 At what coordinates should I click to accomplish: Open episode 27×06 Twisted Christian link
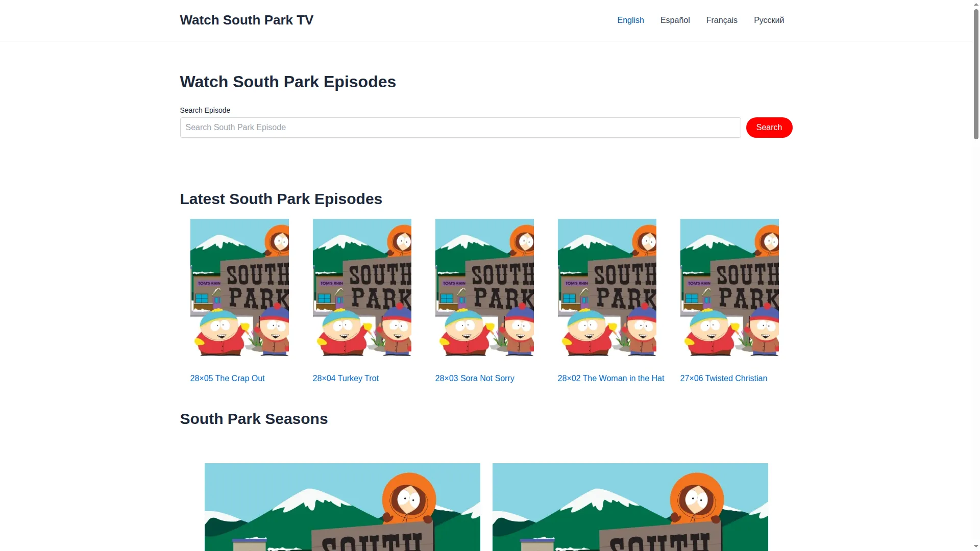[x=724, y=378]
